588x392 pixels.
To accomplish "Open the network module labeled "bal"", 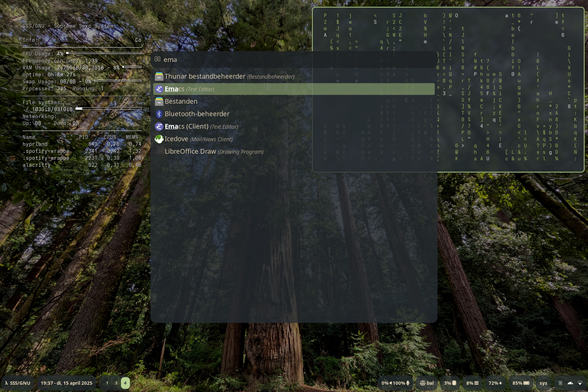I will tap(427, 383).
